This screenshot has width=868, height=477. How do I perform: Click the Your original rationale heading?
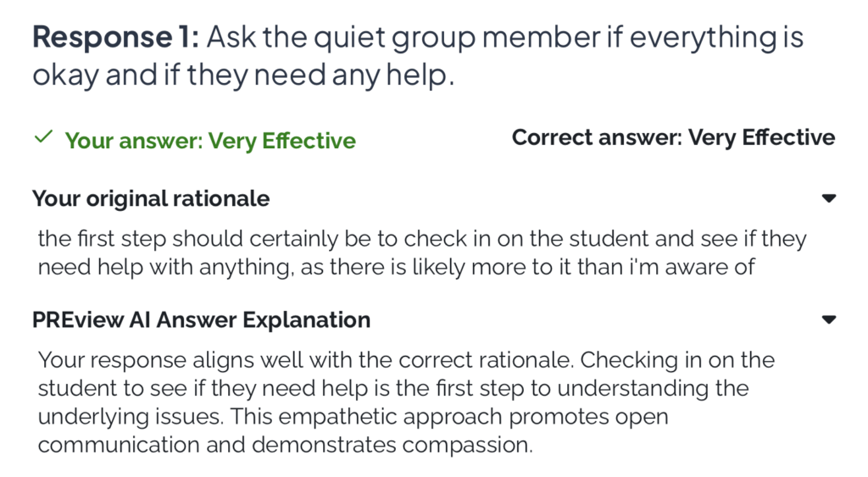[x=151, y=199]
